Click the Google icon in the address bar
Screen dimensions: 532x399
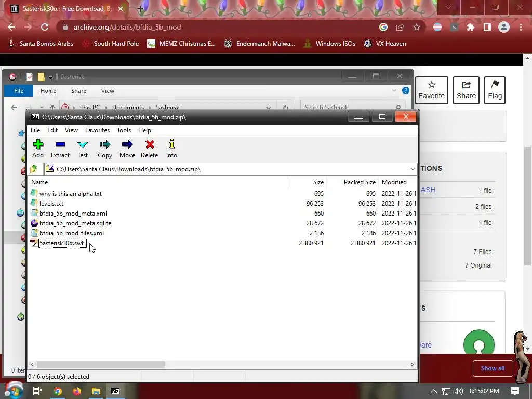tap(383, 27)
